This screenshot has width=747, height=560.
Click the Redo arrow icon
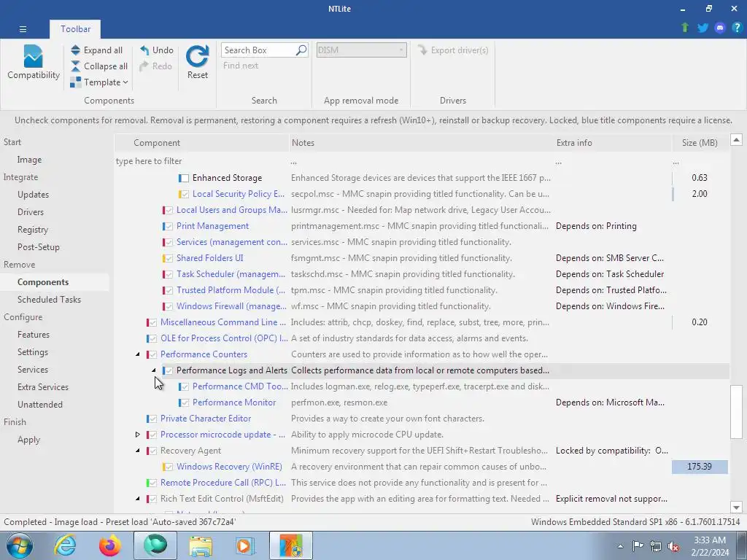(x=144, y=66)
